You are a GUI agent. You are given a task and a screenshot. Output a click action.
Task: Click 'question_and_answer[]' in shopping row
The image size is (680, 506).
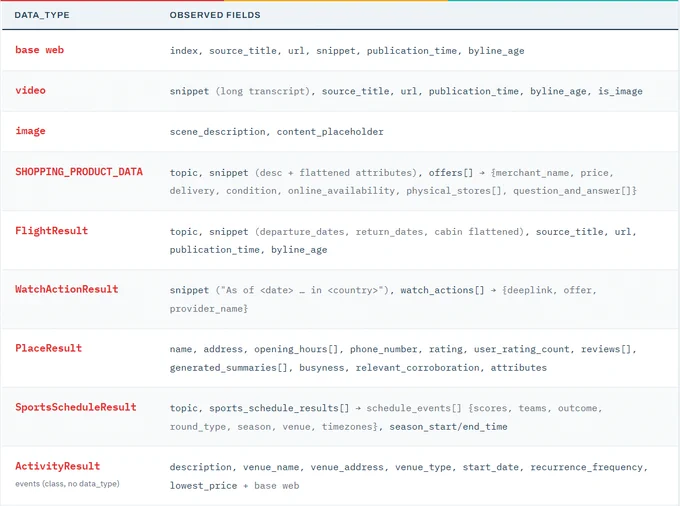click(572, 191)
